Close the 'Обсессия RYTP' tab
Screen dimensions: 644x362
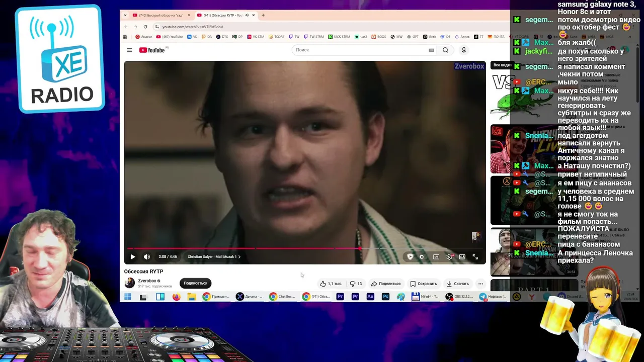pos(253,15)
